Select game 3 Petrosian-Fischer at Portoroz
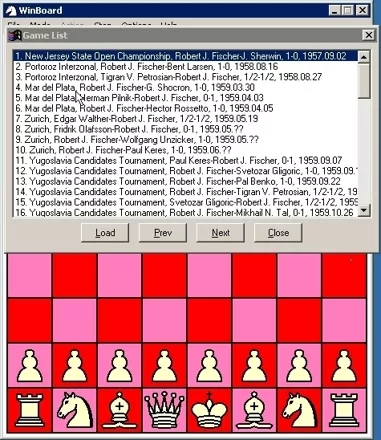 [186, 77]
